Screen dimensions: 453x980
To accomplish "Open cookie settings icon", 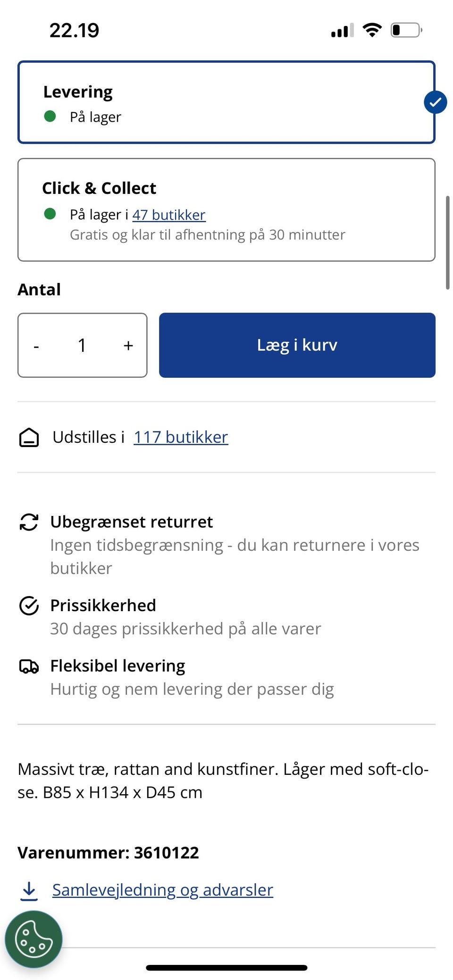I will tap(34, 939).
